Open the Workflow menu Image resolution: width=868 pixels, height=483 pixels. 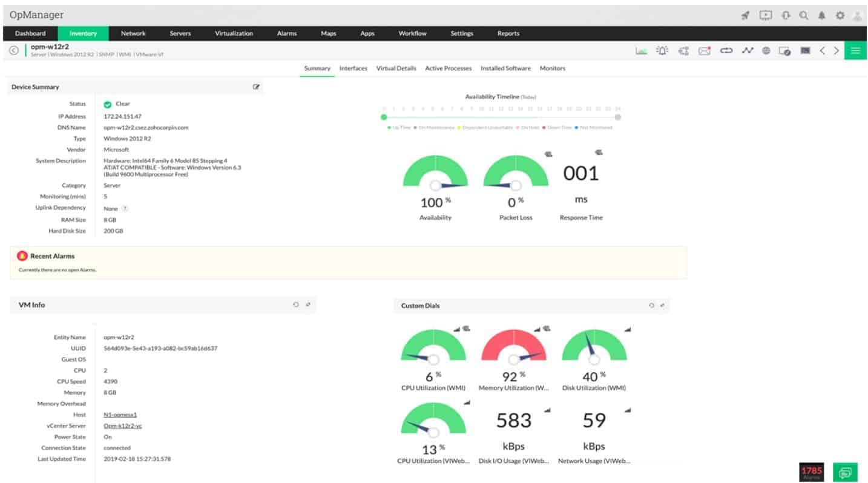(x=412, y=33)
